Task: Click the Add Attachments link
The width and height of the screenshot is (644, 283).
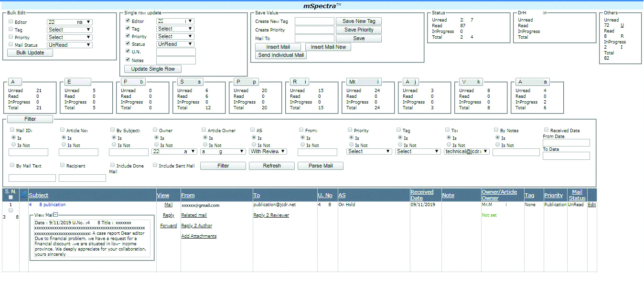Action: click(199, 236)
